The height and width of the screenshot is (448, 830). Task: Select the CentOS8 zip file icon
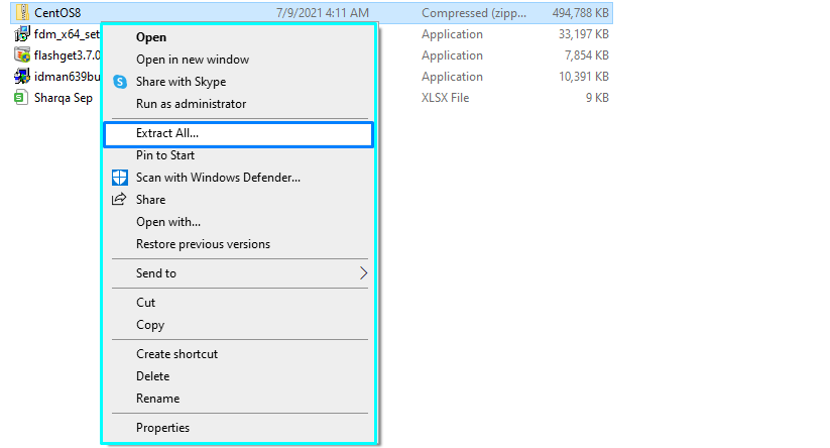22,12
